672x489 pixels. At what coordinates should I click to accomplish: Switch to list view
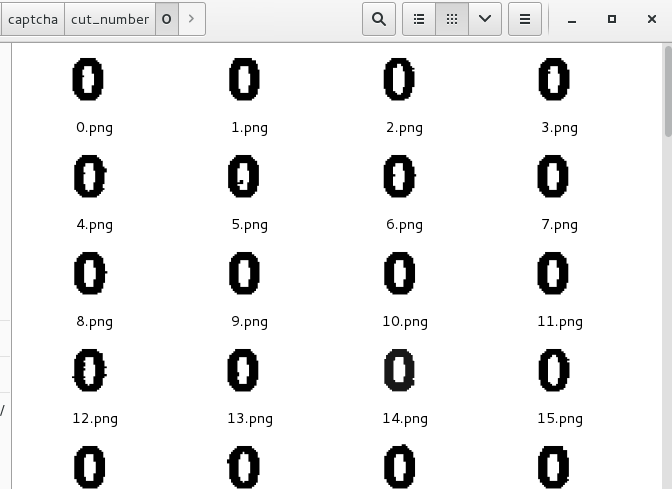tap(419, 19)
